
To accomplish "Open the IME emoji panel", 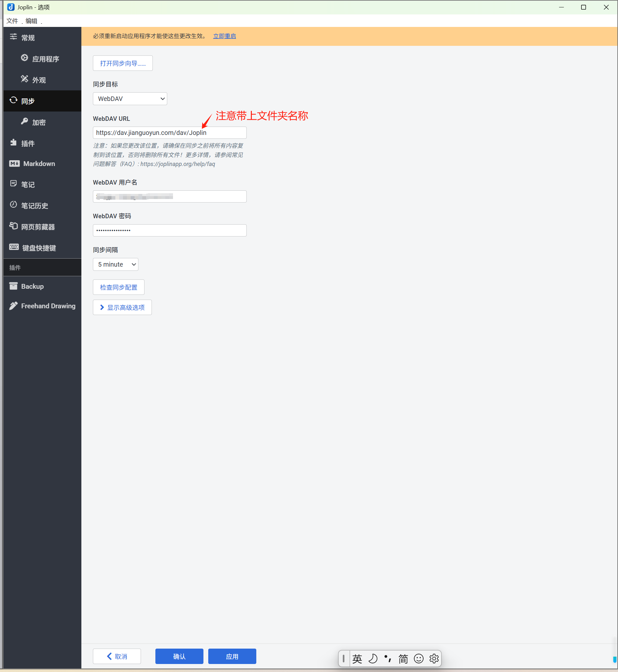I will coord(419,659).
